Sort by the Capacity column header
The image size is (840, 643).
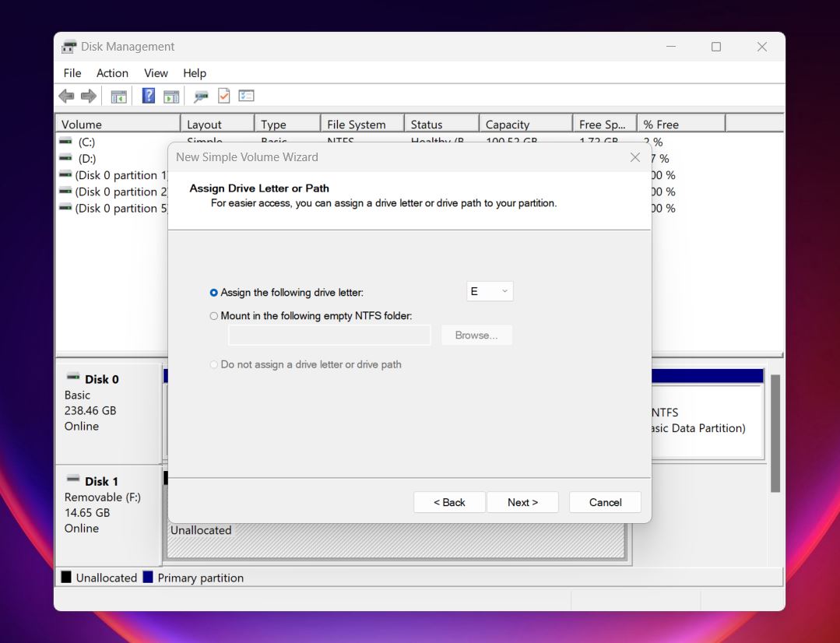tap(526, 125)
